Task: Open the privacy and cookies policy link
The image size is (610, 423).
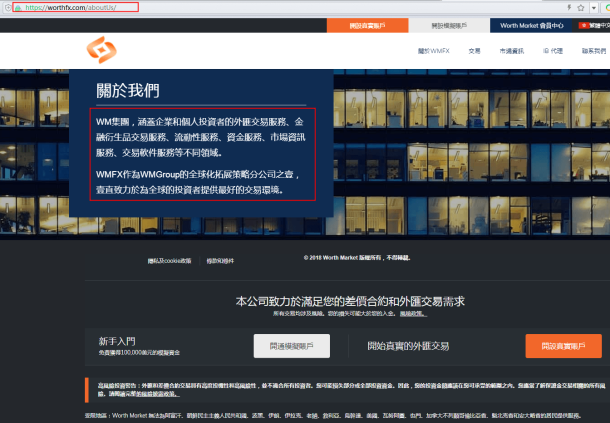Action: [x=169, y=261]
